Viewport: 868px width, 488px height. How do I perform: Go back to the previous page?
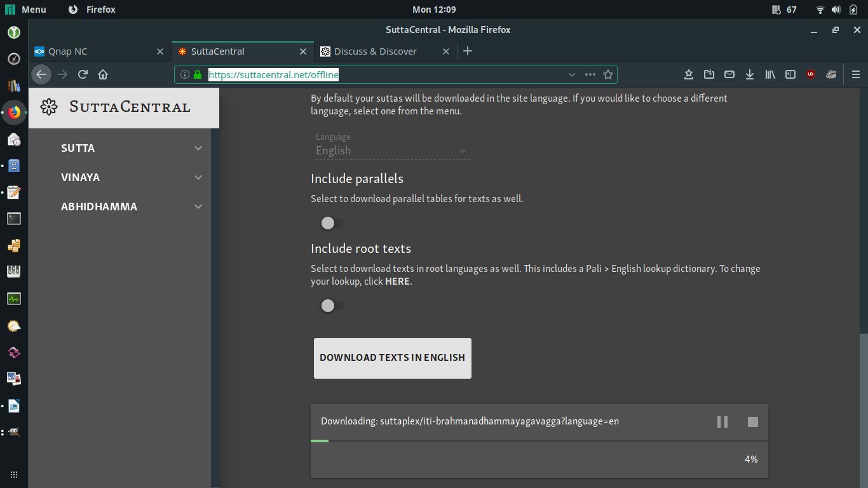pyautogui.click(x=41, y=74)
